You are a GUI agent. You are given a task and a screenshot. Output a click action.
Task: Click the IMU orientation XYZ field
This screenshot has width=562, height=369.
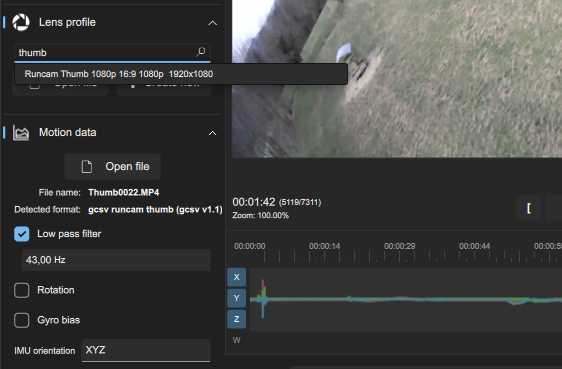(x=146, y=350)
